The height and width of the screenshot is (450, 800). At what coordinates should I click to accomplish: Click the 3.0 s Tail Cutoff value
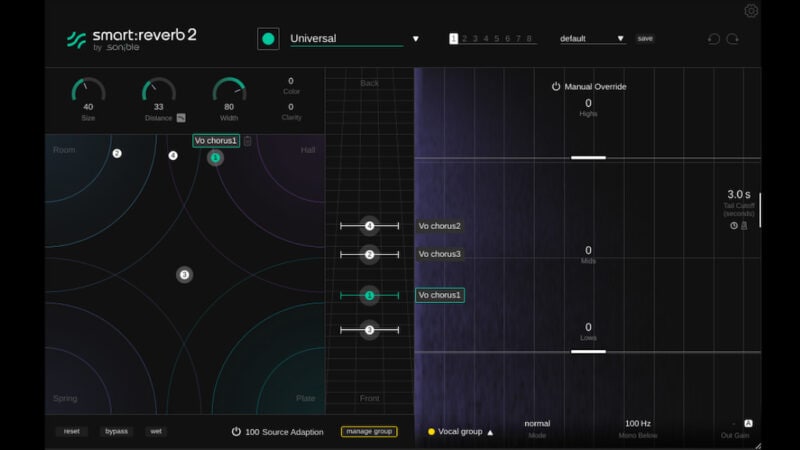739,194
